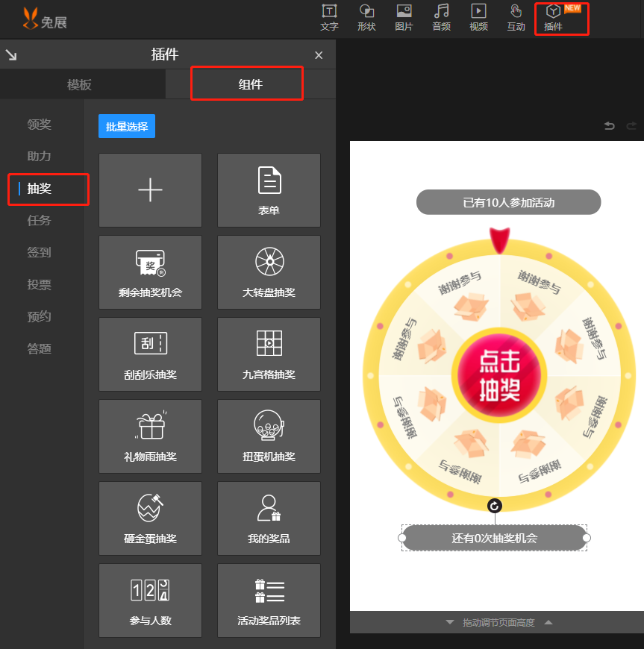Select the 领奖 category
Screen dimensions: 644x649
tap(40, 124)
